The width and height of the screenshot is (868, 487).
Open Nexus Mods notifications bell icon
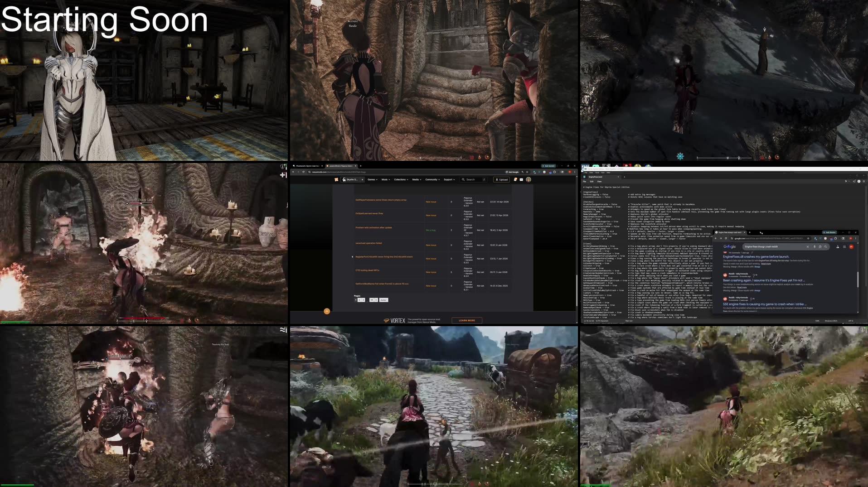coord(515,179)
